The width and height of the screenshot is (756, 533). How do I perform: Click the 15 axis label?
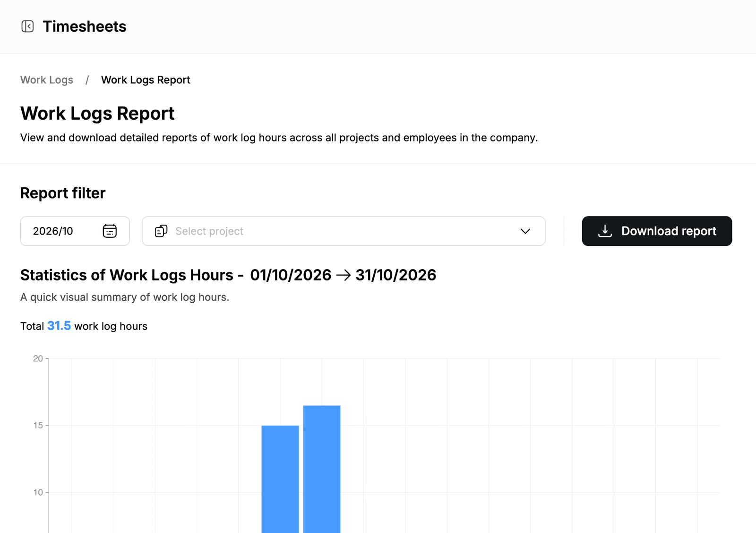point(38,426)
